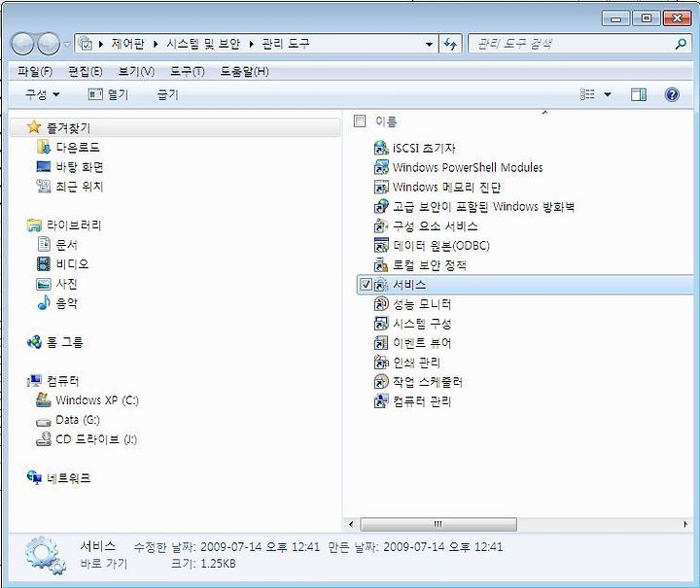Image resolution: width=700 pixels, height=588 pixels.
Task: Open 로컬 보안 정책 icon
Action: [381, 265]
